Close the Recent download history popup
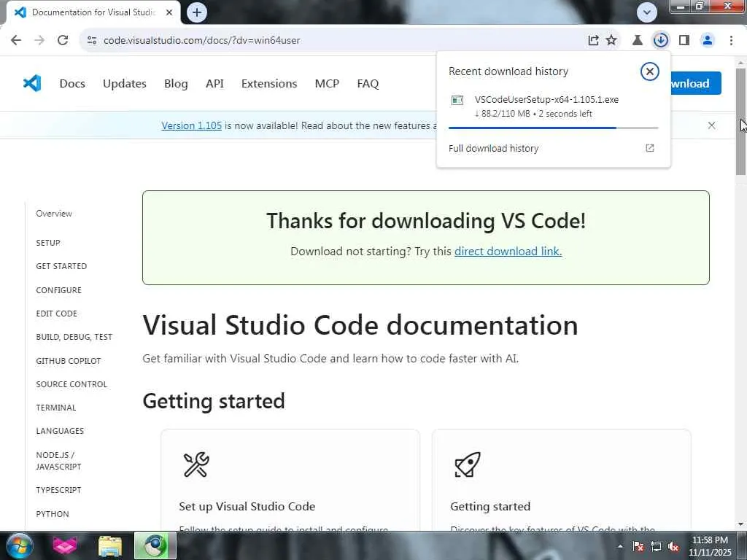 point(649,71)
